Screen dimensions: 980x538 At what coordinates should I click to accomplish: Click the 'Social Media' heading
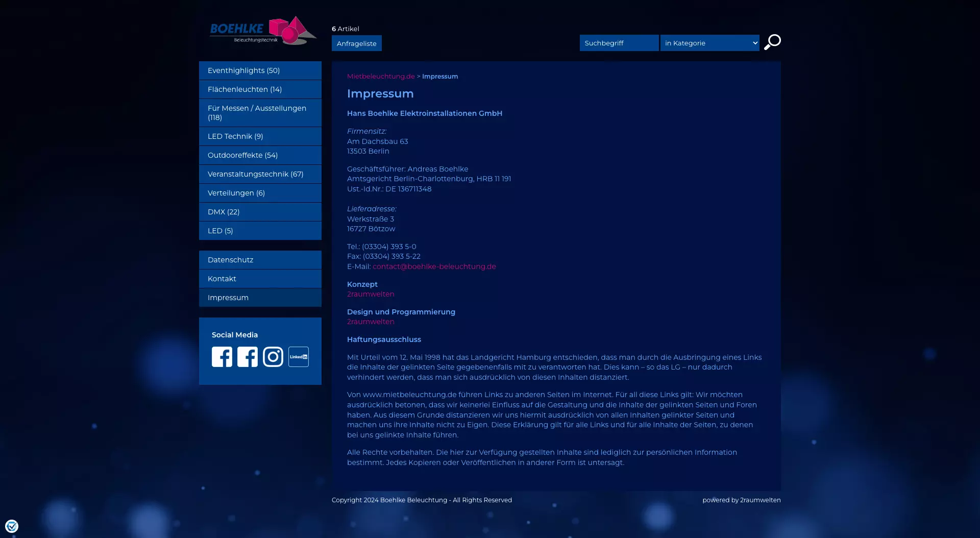pos(235,335)
